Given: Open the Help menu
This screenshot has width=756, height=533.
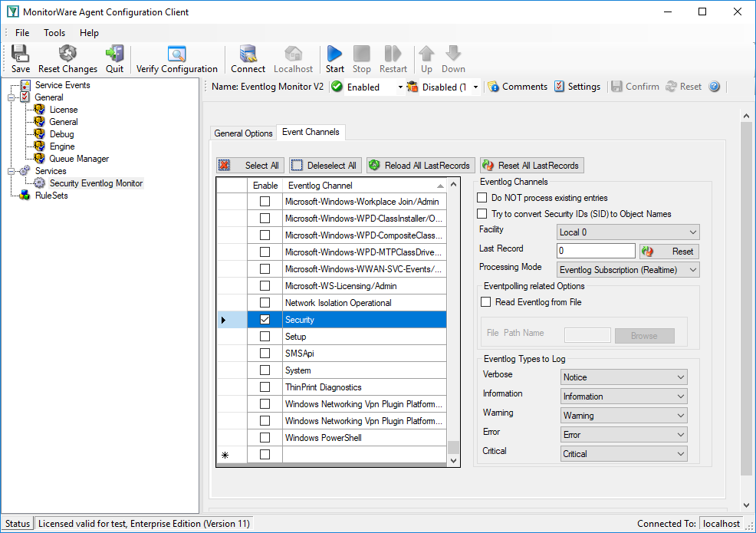Looking at the screenshot, I should click(89, 33).
